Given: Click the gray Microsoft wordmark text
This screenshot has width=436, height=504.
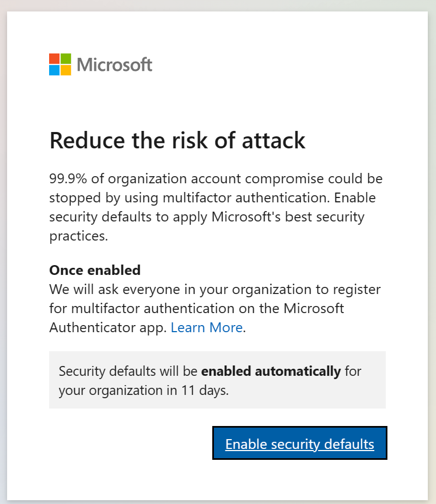Looking at the screenshot, I should 115,65.
